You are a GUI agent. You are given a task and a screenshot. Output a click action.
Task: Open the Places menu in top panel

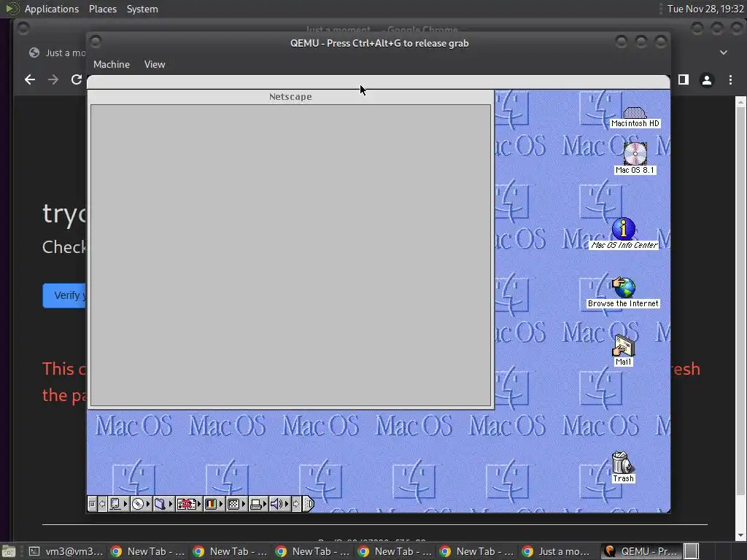click(x=103, y=9)
